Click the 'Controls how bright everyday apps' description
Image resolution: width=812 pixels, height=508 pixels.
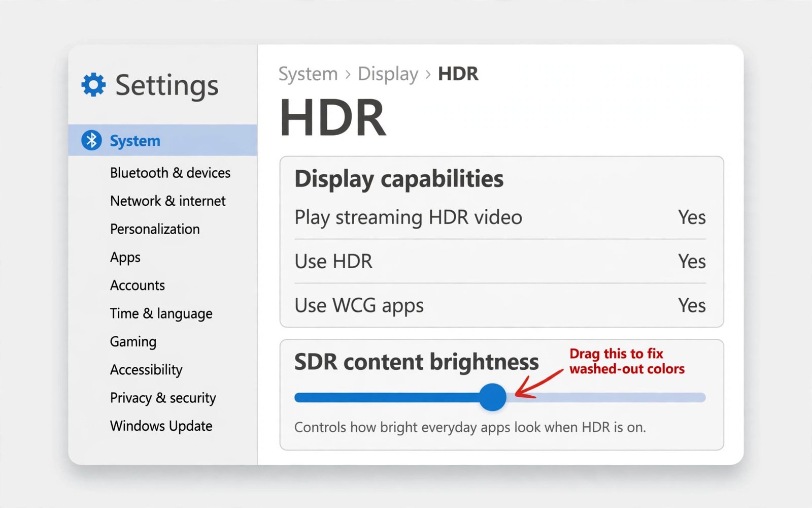[470, 427]
